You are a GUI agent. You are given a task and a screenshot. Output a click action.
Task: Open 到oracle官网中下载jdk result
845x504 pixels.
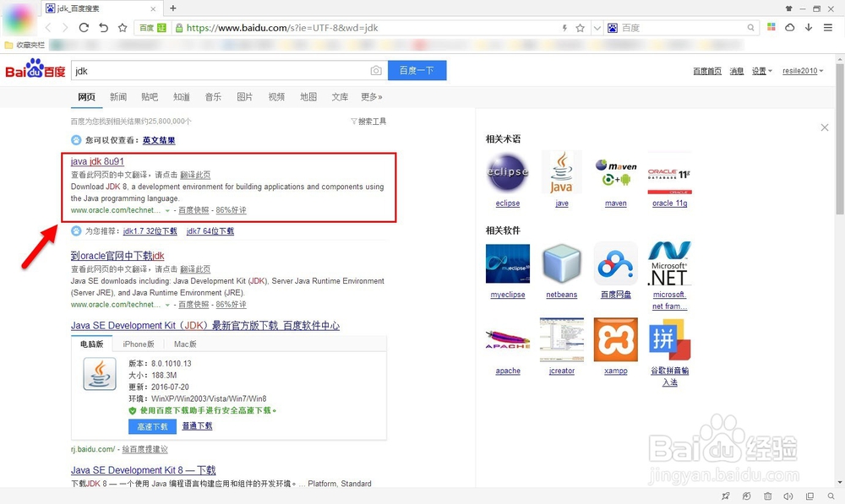pyautogui.click(x=117, y=256)
